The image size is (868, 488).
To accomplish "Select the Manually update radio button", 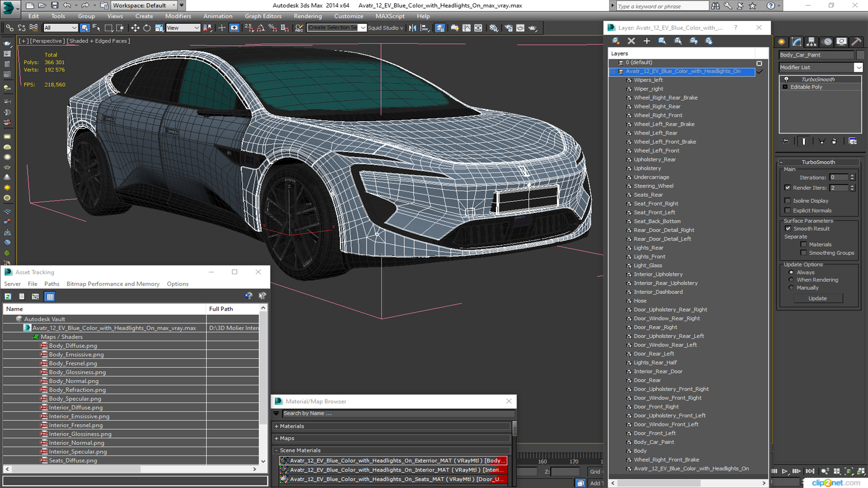I will (791, 287).
